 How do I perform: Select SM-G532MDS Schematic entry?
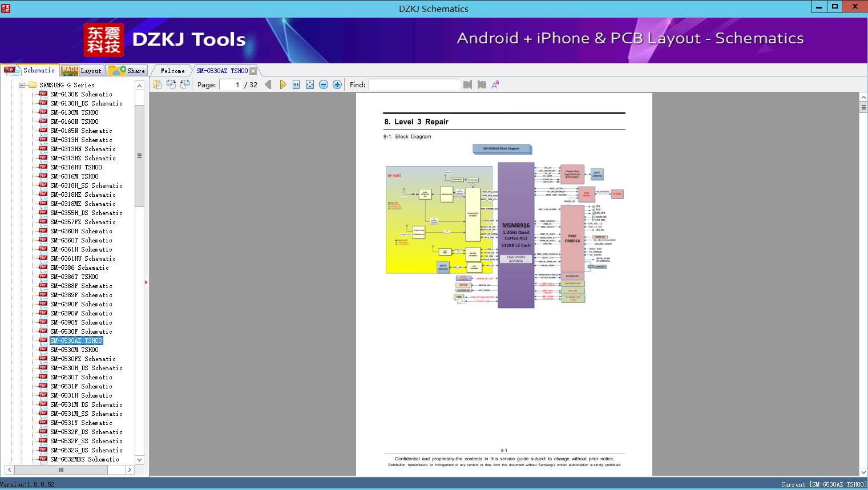pos(84,459)
